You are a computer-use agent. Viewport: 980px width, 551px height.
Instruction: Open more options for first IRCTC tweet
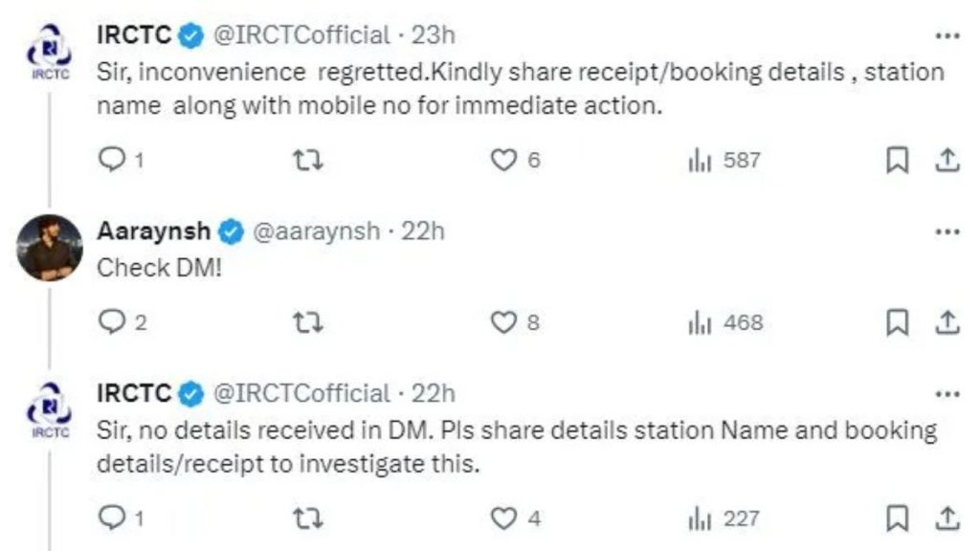click(x=946, y=35)
